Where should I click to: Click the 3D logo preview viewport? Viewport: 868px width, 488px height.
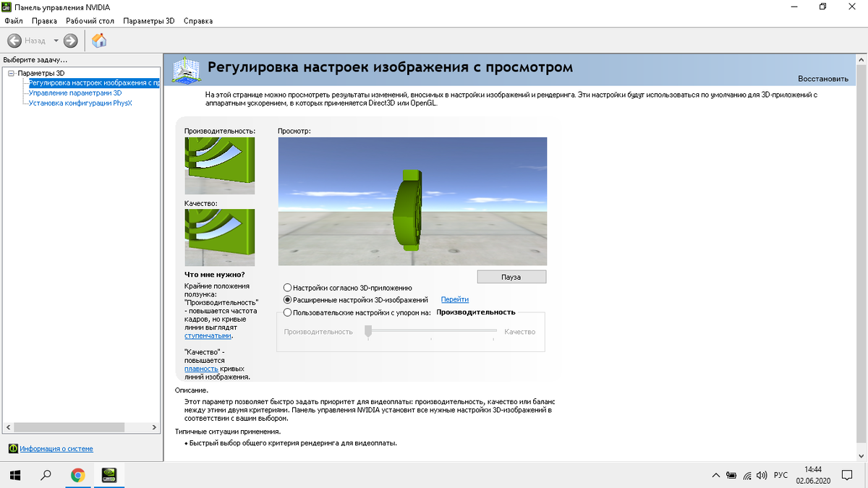(412, 201)
